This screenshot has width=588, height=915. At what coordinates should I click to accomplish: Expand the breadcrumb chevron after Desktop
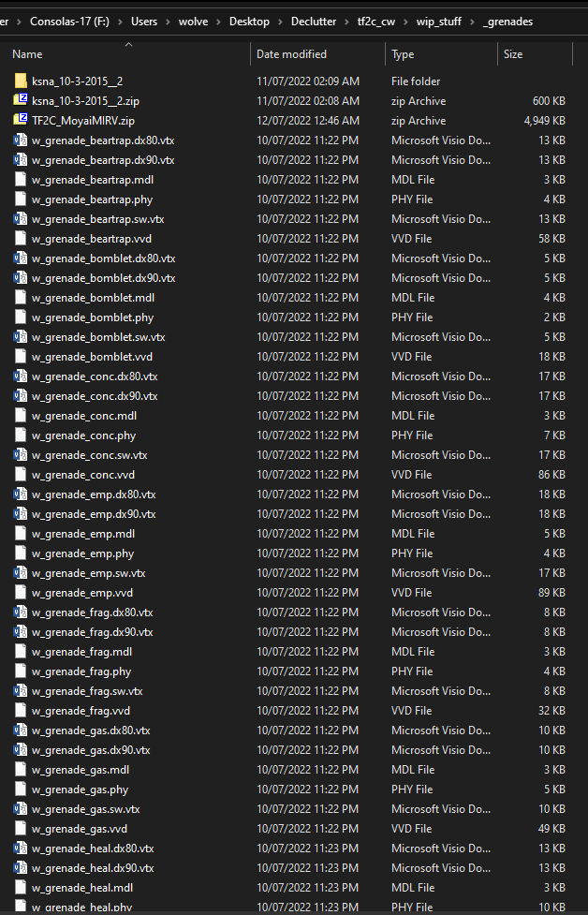click(x=281, y=22)
